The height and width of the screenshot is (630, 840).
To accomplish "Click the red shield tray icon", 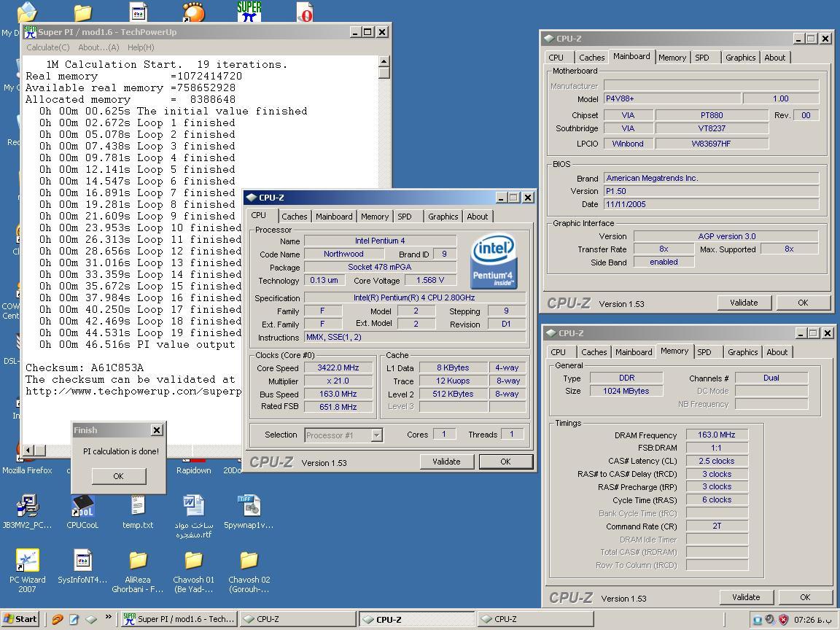I will pos(783,620).
